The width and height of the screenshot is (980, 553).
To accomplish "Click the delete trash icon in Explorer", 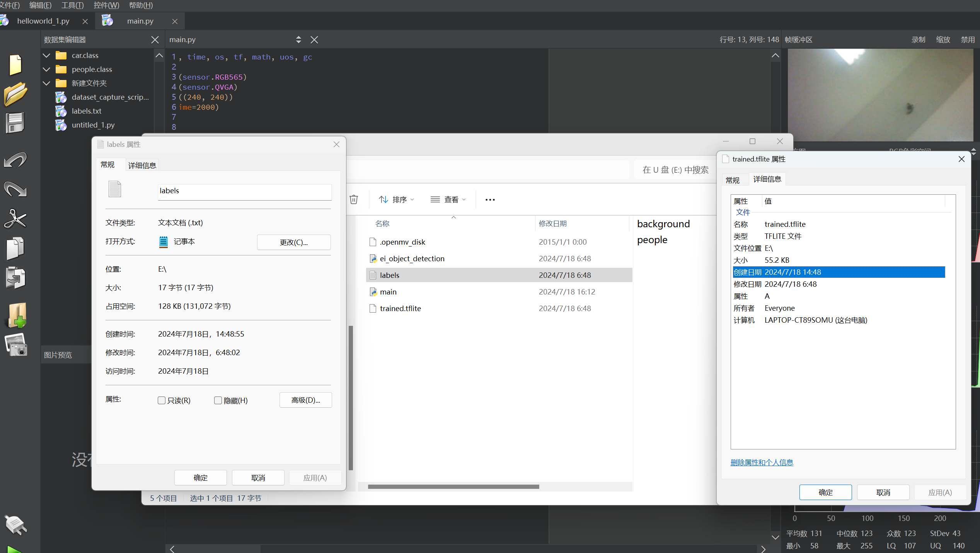I will click(x=354, y=199).
